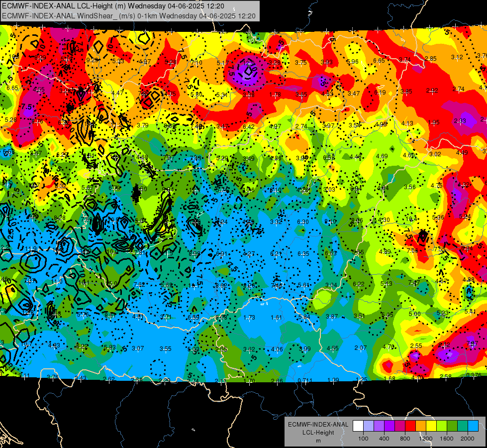The height and width of the screenshot is (448, 487).
Task: Click the map value 1.73
Action: 249,318
